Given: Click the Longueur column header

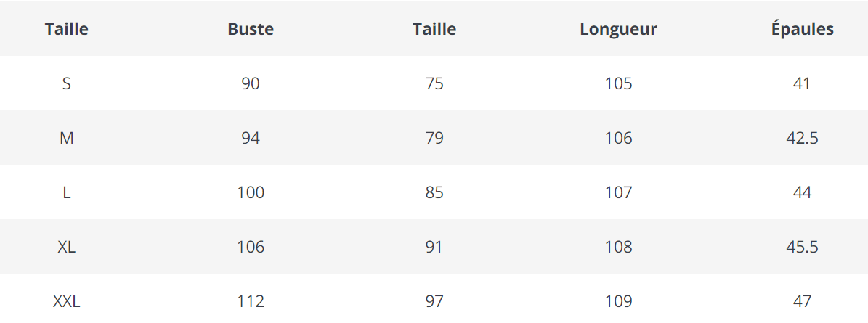Looking at the screenshot, I should (x=618, y=30).
